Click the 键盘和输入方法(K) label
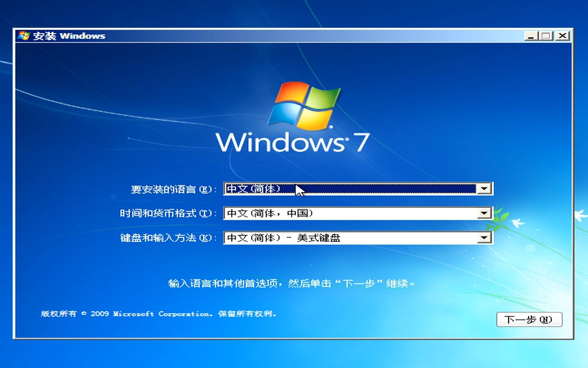Screen dimensions: 588x368 coord(168,238)
